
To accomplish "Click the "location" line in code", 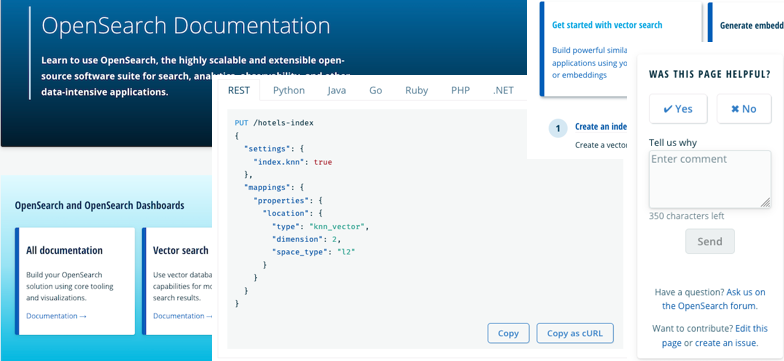I will coord(293,214).
